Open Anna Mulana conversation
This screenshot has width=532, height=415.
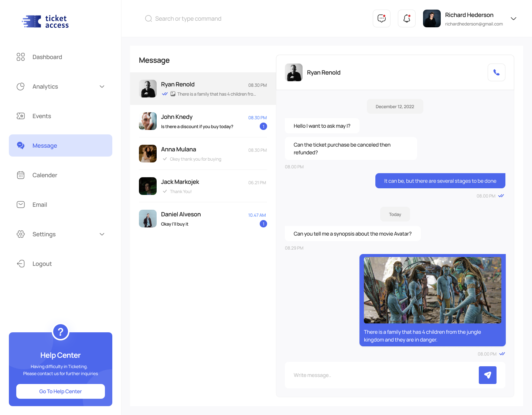click(x=203, y=154)
